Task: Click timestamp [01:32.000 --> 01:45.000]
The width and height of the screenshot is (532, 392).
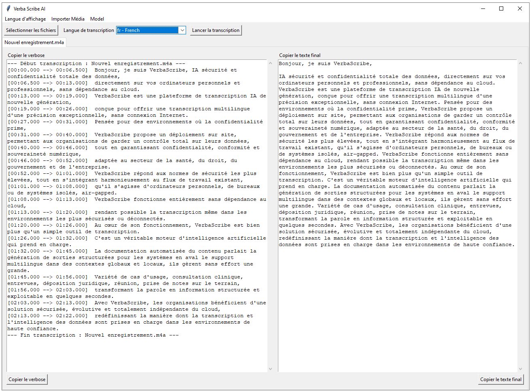Action: (47, 251)
